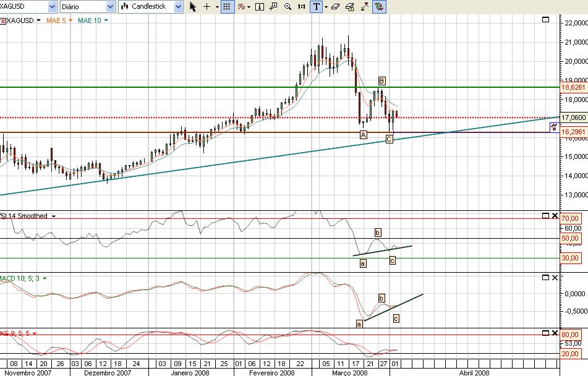Screen dimensions: 588x376
Task: Click the stochastic 20,00 level tag
Action: 569,354
